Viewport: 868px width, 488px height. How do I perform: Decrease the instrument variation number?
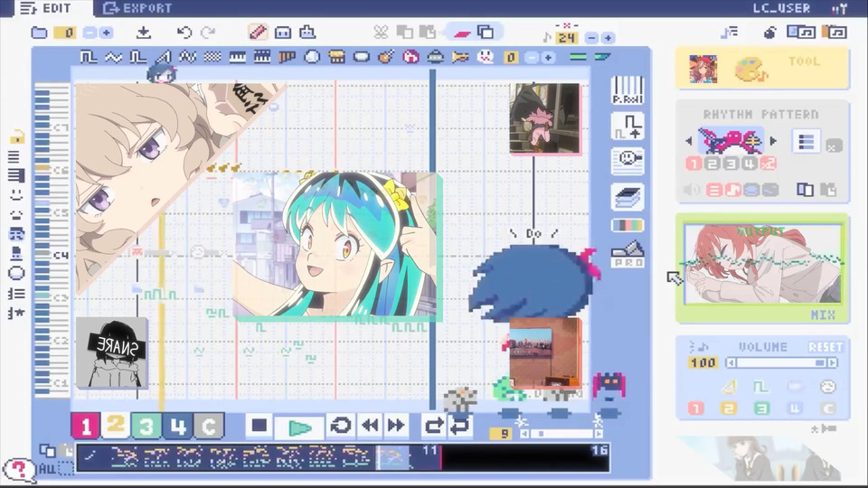[x=531, y=58]
